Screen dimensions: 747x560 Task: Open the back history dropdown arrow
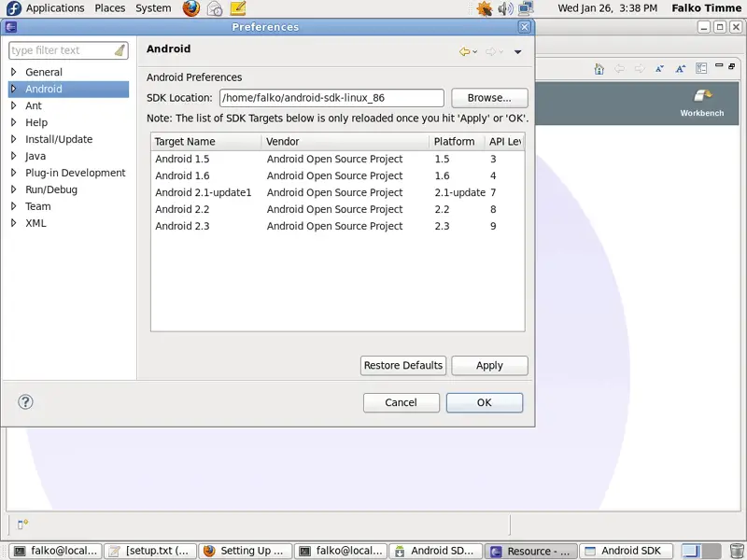point(475,52)
